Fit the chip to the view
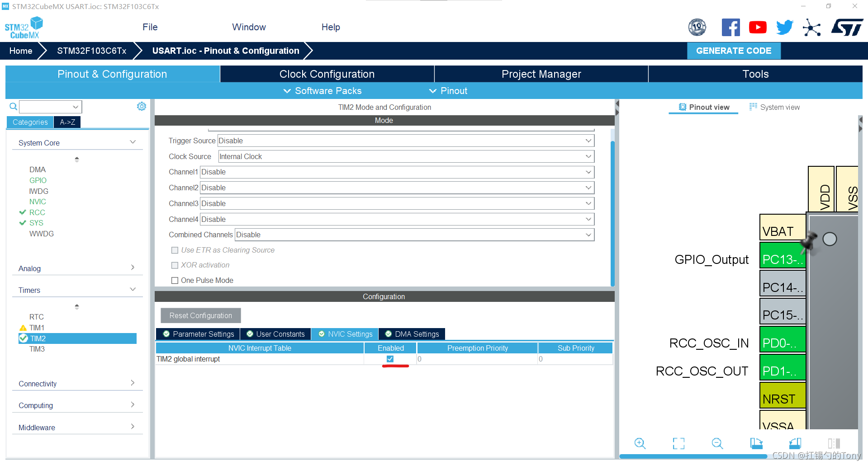This screenshot has width=868, height=465. tap(678, 443)
